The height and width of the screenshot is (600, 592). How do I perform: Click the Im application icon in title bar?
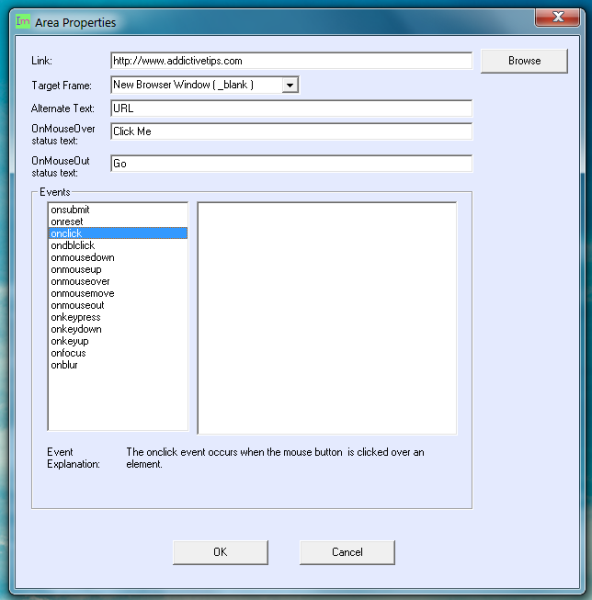(23, 21)
